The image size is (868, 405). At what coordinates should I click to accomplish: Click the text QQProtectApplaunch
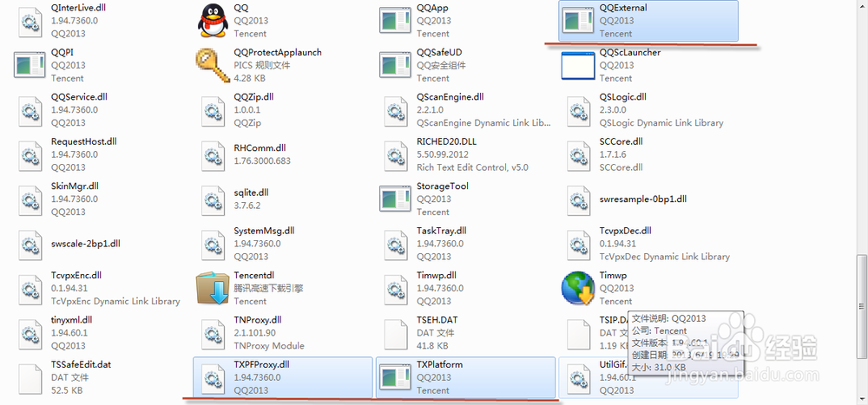(x=278, y=53)
